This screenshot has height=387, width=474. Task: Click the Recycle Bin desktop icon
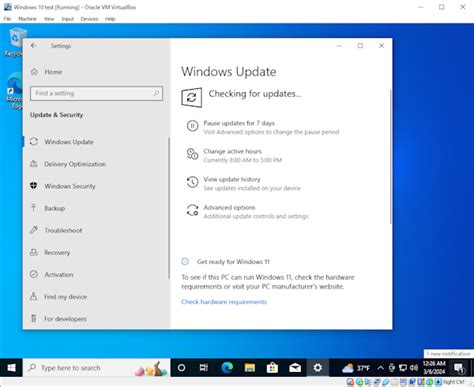tap(15, 42)
